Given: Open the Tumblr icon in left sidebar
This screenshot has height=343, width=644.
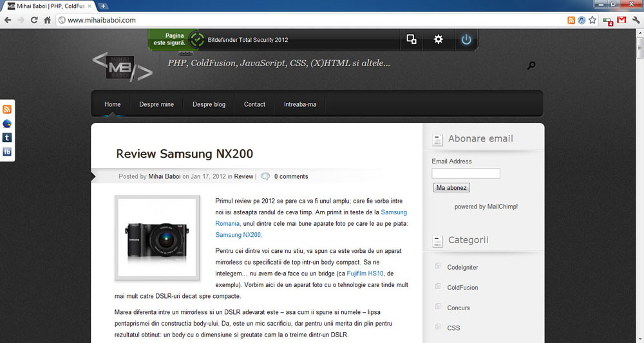Looking at the screenshot, I should click(7, 138).
